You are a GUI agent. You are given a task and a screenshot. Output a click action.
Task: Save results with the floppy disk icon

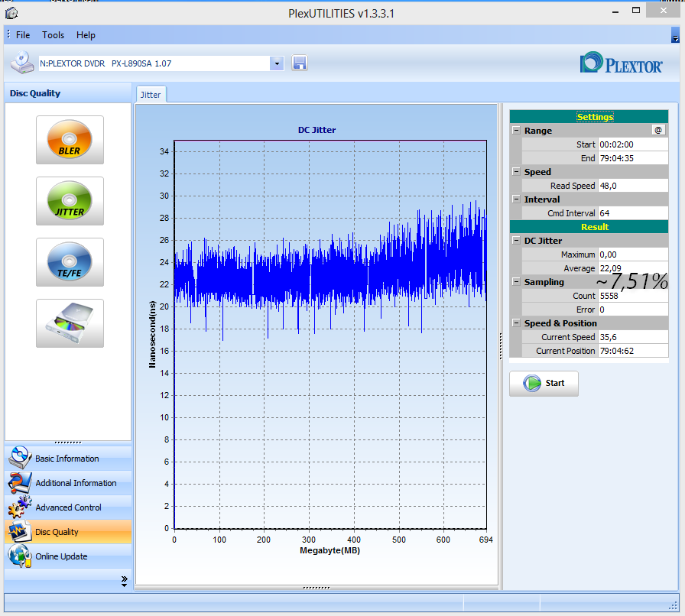(x=299, y=63)
